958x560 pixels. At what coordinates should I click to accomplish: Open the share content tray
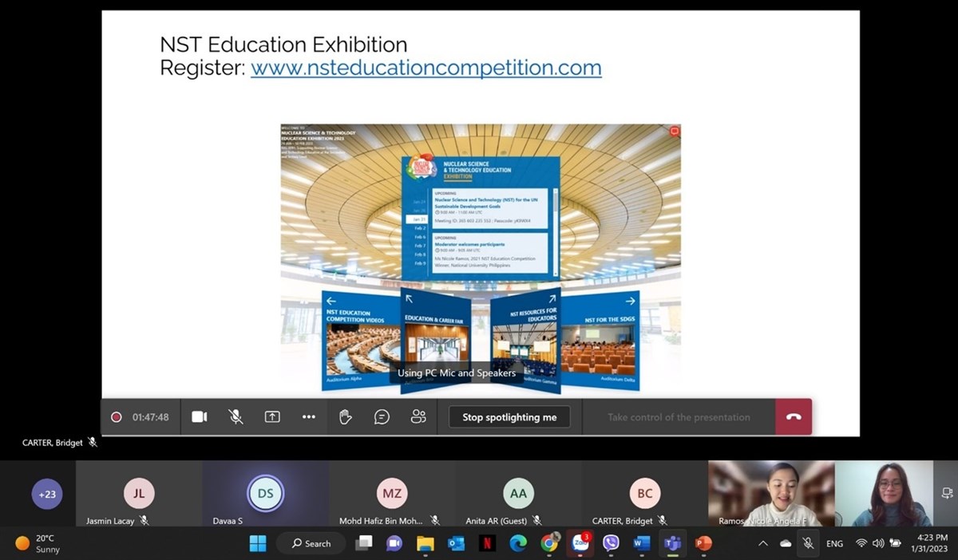[x=272, y=417]
